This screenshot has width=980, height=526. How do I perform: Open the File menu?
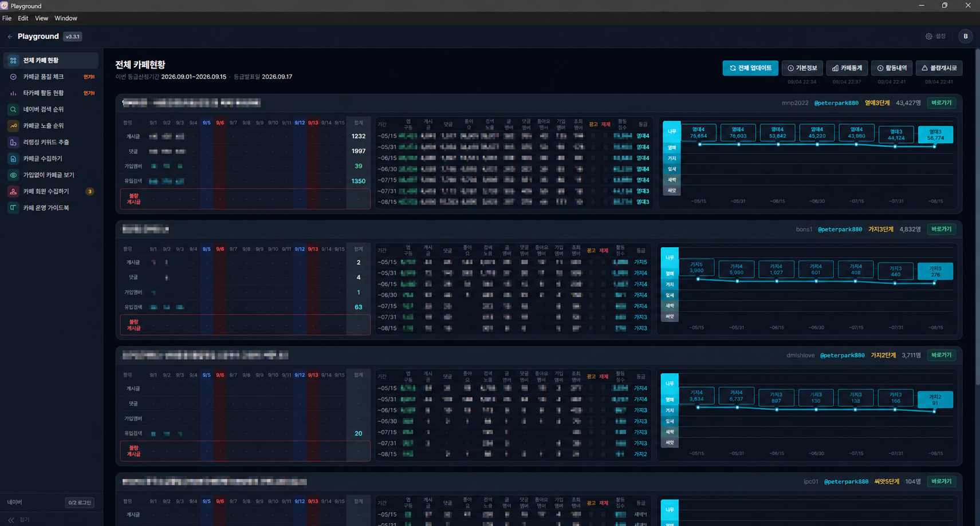tap(7, 18)
